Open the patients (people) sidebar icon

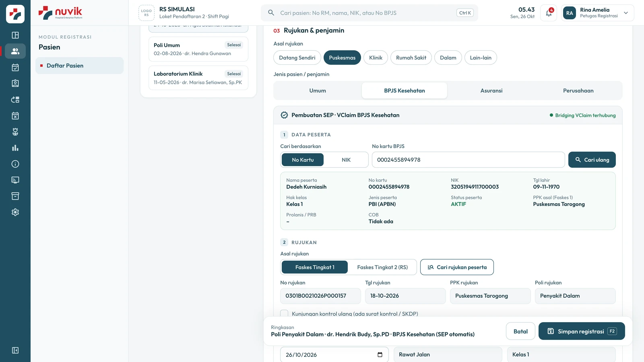click(x=15, y=51)
